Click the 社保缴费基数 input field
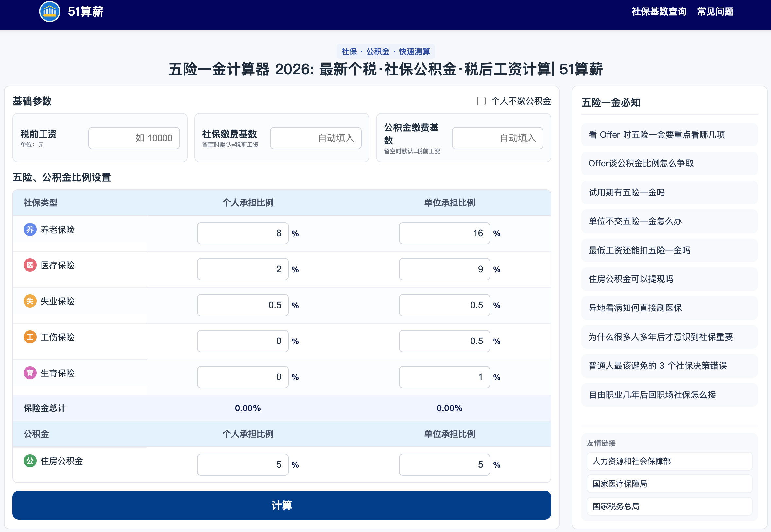This screenshot has width=771, height=532. point(315,138)
